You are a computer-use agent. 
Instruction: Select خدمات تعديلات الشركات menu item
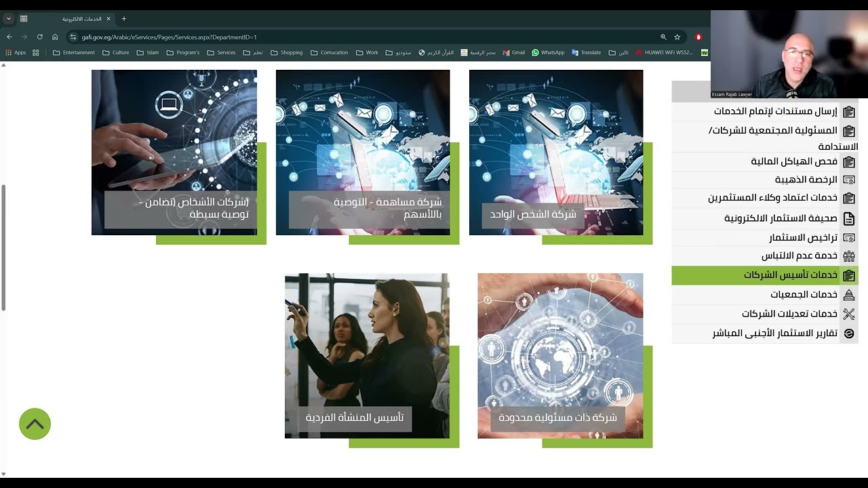(x=765, y=314)
